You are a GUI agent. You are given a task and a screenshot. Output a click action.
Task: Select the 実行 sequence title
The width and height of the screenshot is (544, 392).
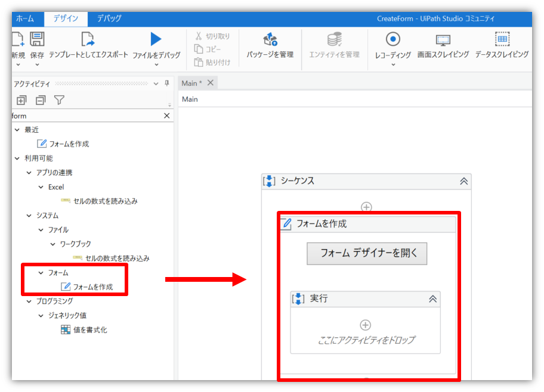(319, 298)
